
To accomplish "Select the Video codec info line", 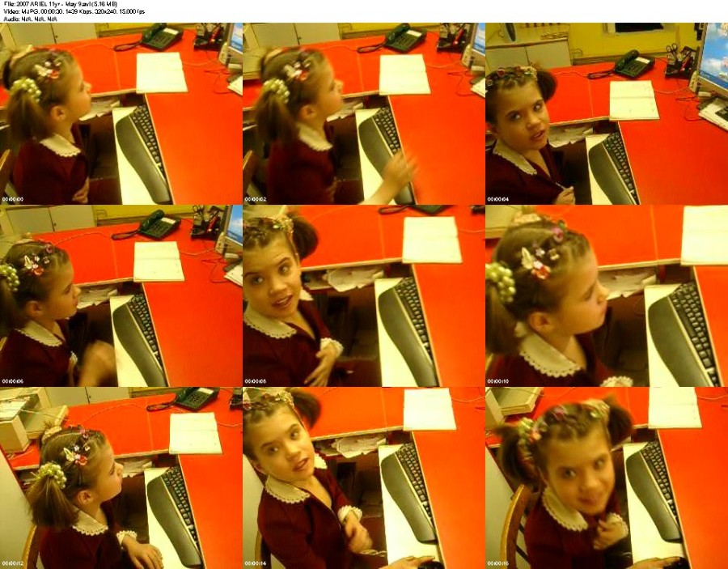I will 74,11.
